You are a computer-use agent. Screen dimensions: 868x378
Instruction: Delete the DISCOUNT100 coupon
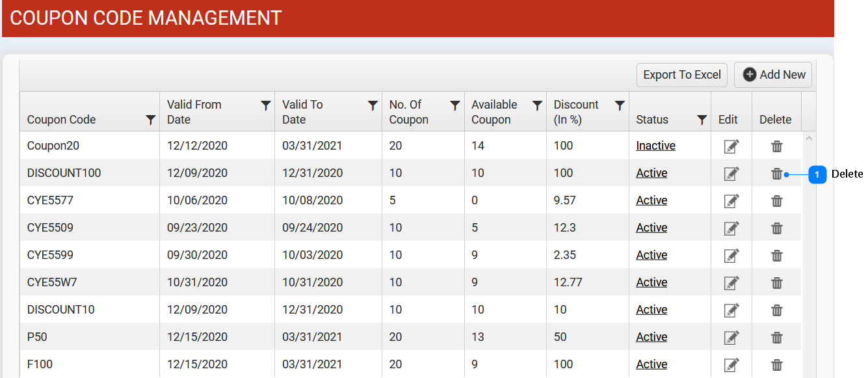coord(776,174)
